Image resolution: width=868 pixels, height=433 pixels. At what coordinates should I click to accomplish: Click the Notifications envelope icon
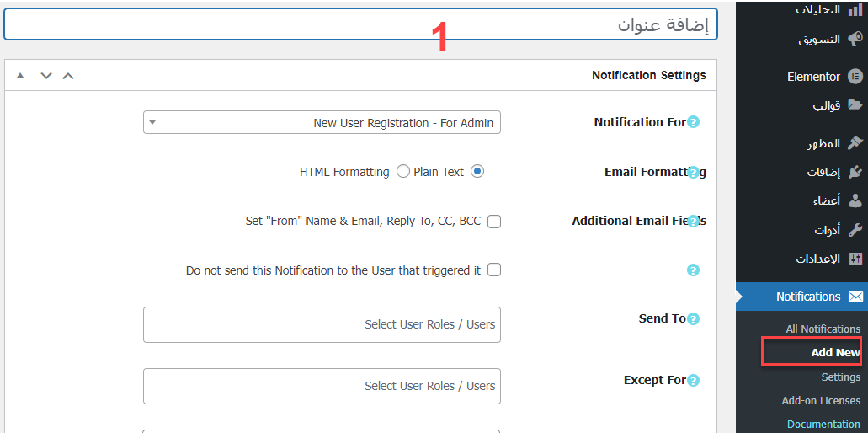pyautogui.click(x=855, y=297)
